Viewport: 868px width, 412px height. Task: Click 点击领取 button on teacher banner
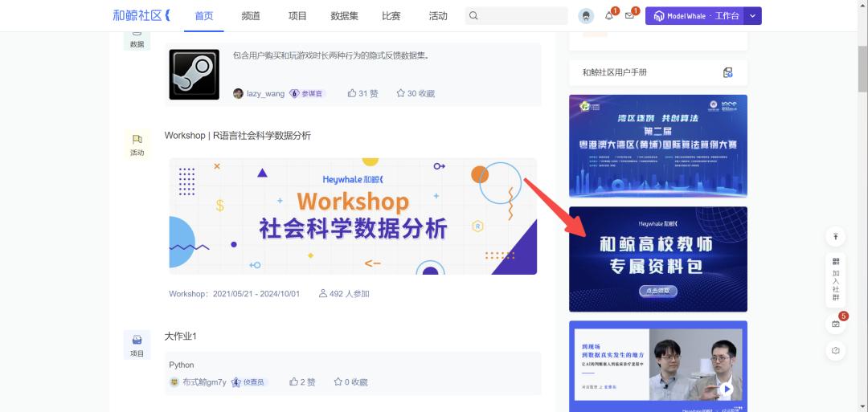(657, 291)
